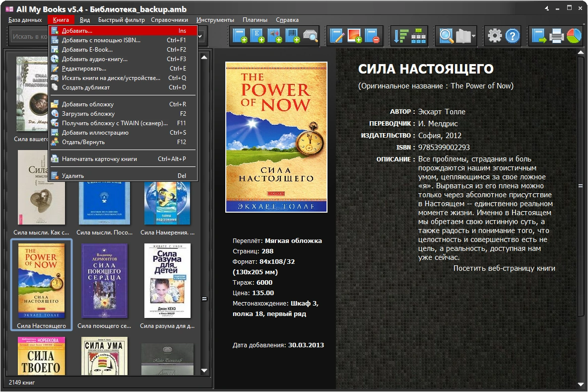
Task: Click the Add book toolbar icon
Action: click(240, 36)
